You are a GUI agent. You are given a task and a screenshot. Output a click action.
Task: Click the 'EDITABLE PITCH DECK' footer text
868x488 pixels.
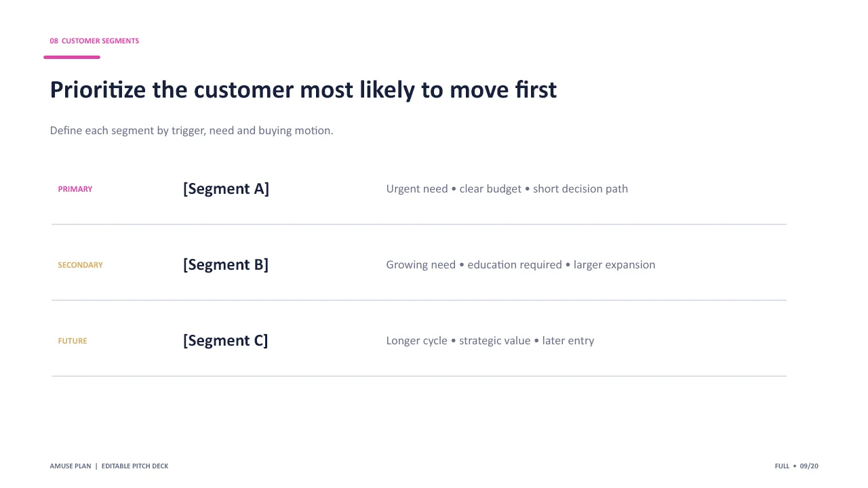[x=135, y=466]
